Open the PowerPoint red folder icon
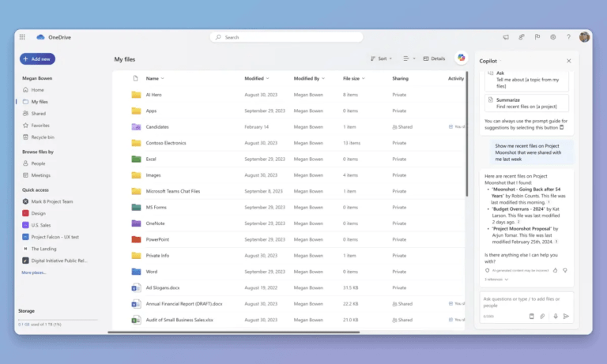The image size is (607, 364). 136,239
